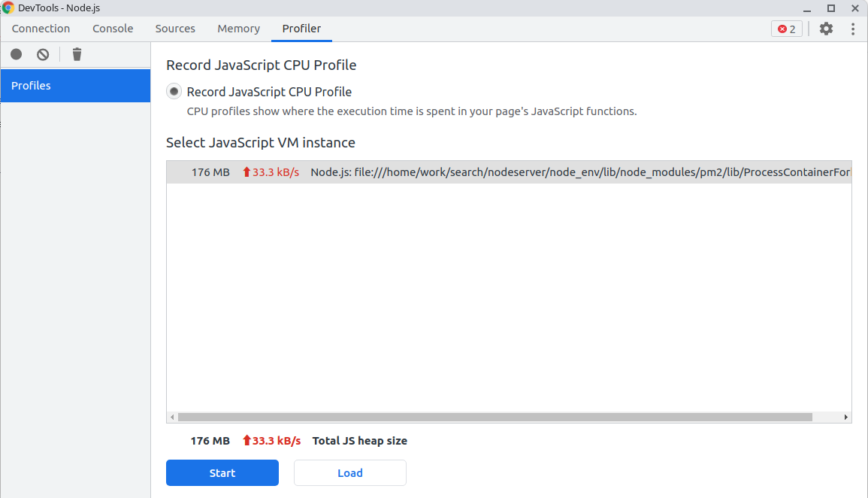Select Profiles in the sidebar
Image resolution: width=868 pixels, height=498 pixels.
[x=75, y=86]
